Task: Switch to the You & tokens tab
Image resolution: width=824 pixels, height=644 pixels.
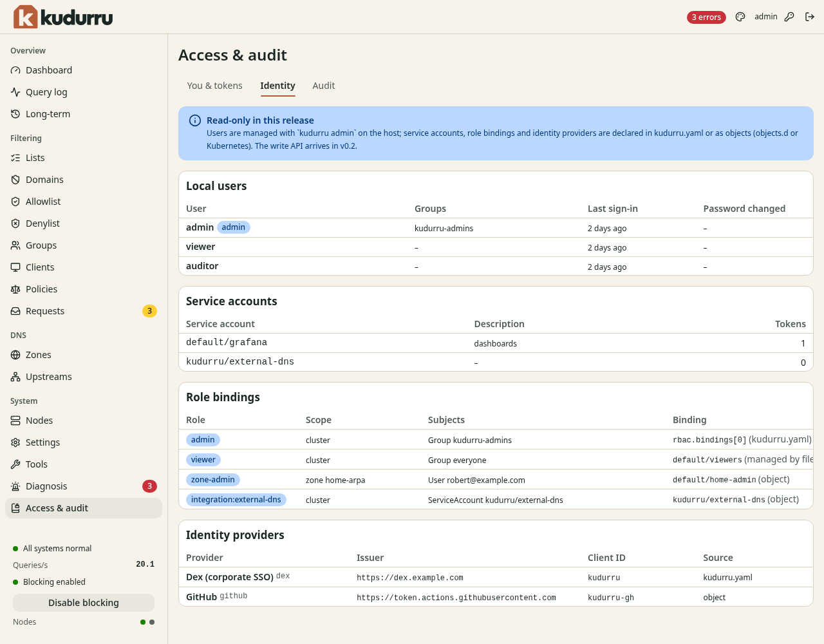Action: click(x=214, y=86)
